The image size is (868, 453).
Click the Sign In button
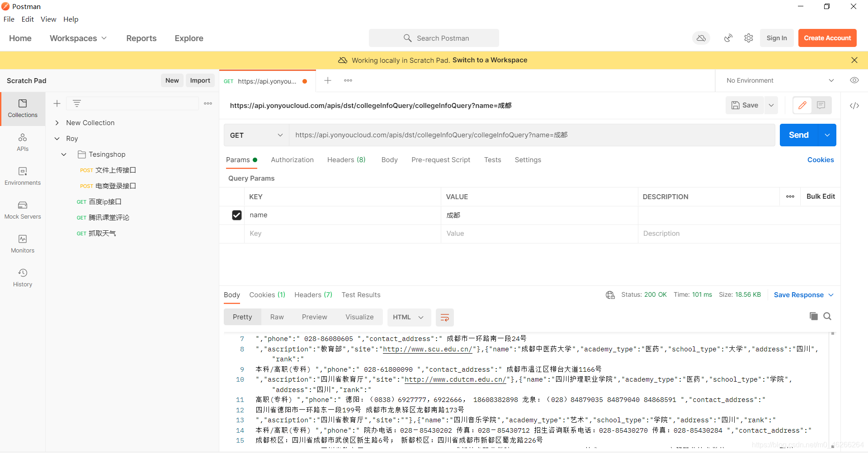(777, 38)
